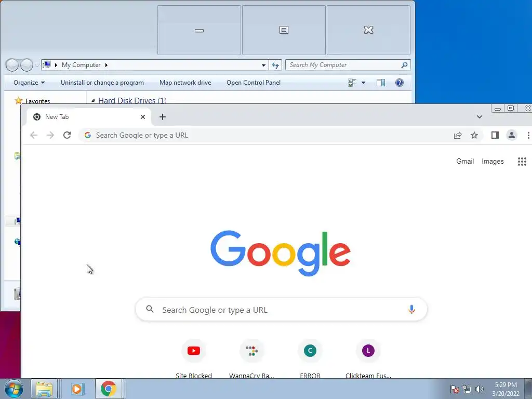Click Chrome's back navigation arrow
Viewport: 532px width, 399px height.
click(34, 135)
